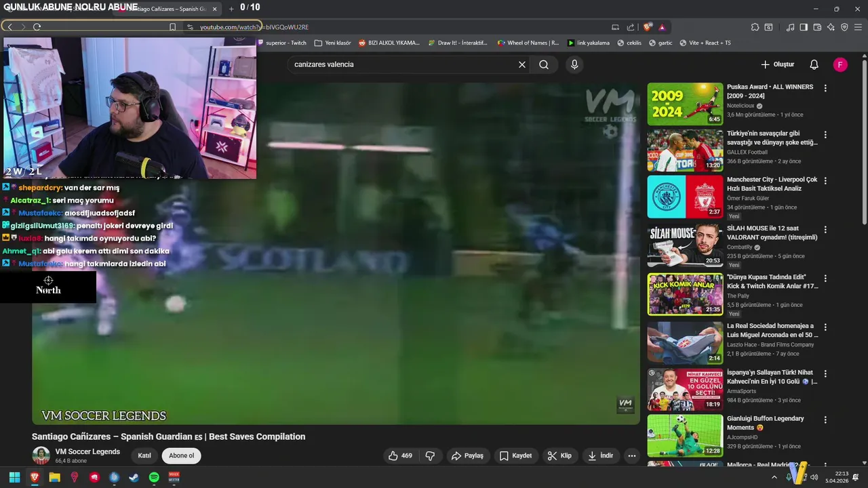This screenshot has width=868, height=488.
Task: Open the account avatar menu
Action: point(840,64)
